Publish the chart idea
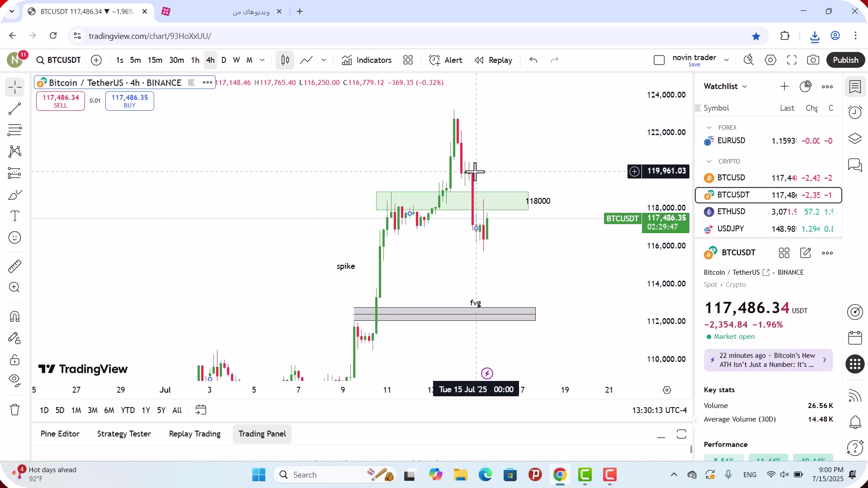This screenshot has height=488, width=868. tap(845, 60)
